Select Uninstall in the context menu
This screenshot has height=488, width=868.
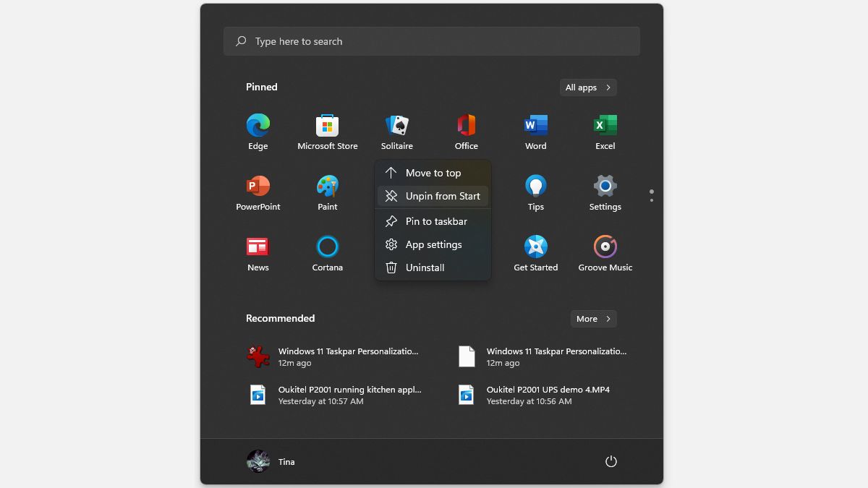433,267
